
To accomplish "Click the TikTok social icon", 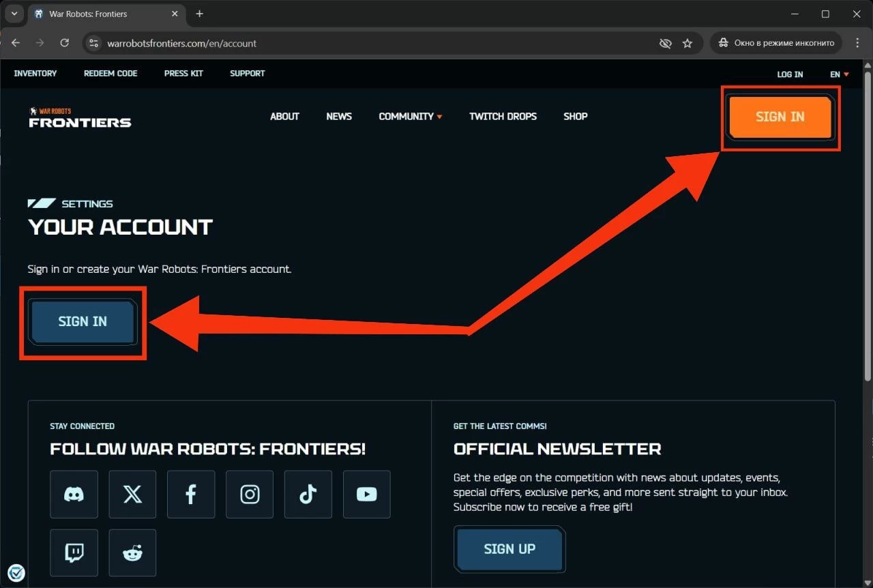I will click(308, 495).
